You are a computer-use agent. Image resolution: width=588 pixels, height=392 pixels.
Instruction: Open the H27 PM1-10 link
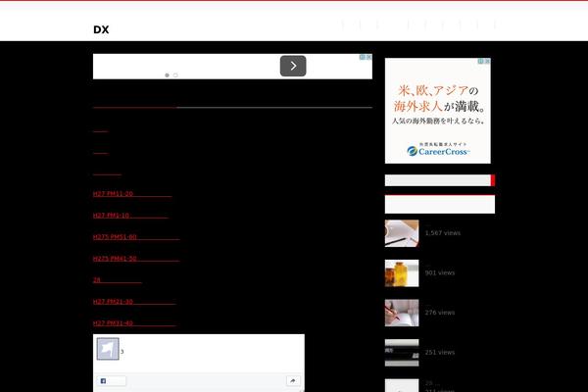click(130, 216)
